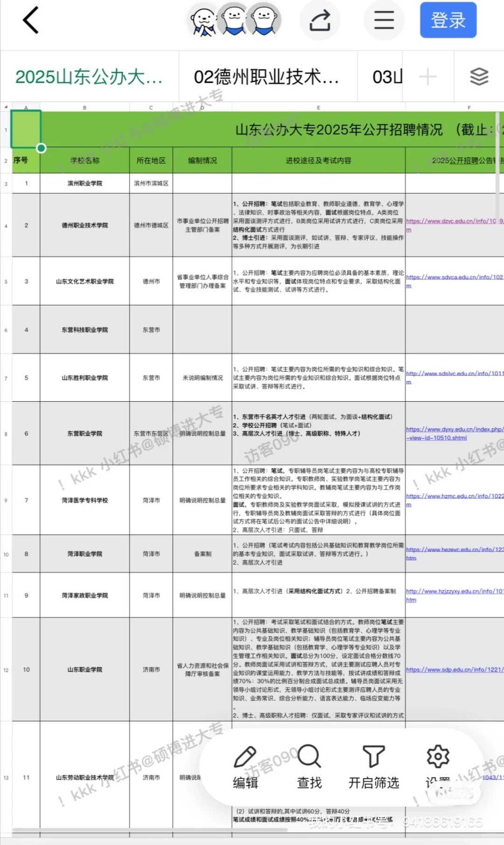The height and width of the screenshot is (845, 504).
Task: Open the three-line menu icon
Action: [384, 21]
